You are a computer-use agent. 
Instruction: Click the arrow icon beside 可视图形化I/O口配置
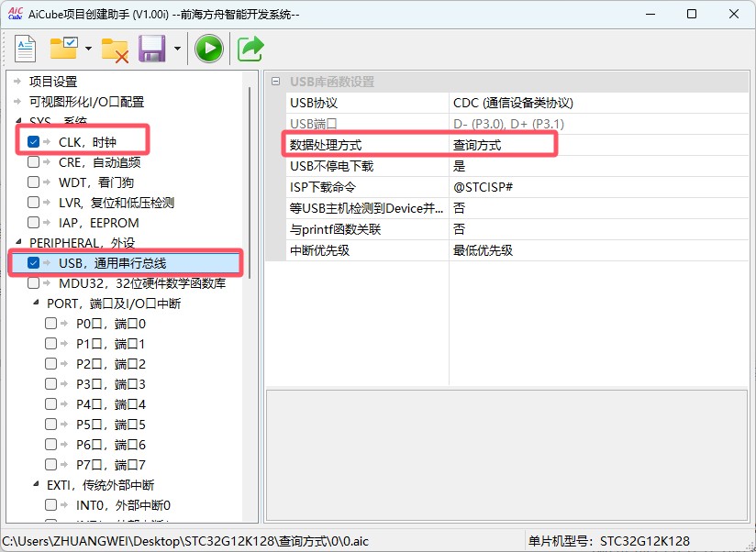tap(17, 101)
